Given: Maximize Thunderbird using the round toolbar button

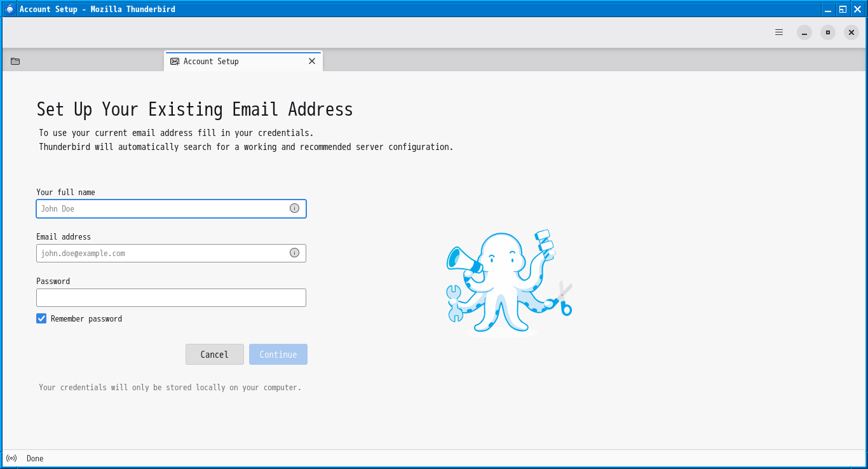Looking at the screenshot, I should (828, 32).
